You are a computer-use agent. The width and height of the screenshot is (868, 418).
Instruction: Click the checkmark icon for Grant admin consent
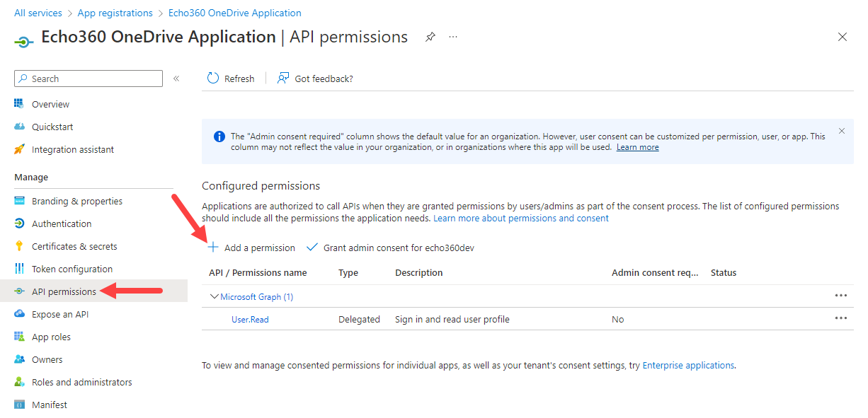tap(312, 248)
